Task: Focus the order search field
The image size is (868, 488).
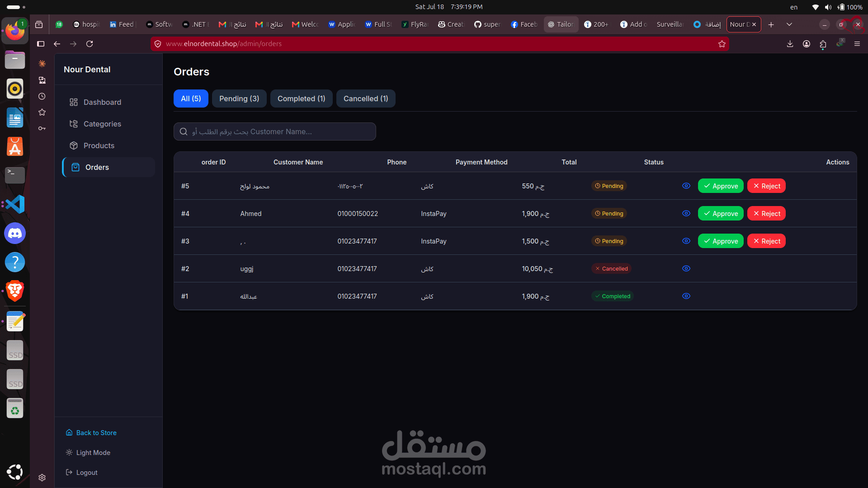Action: [x=275, y=131]
